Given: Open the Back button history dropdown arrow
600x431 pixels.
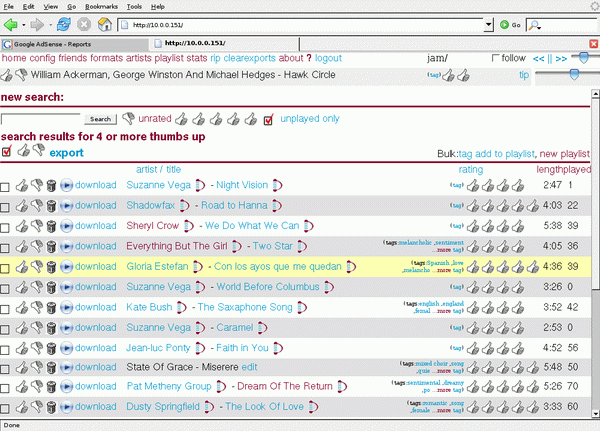Looking at the screenshot, I should point(23,25).
